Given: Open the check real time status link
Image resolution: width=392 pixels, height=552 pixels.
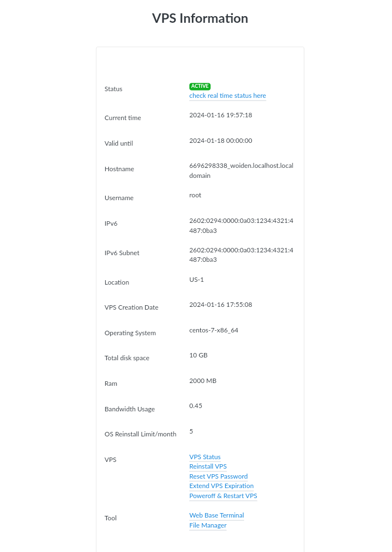Looking at the screenshot, I should 227,96.
